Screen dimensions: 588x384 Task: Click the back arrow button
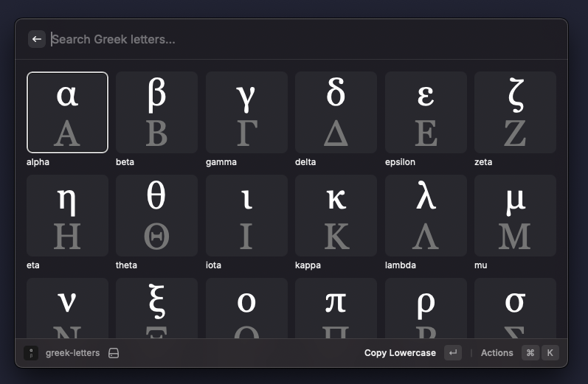click(x=37, y=39)
